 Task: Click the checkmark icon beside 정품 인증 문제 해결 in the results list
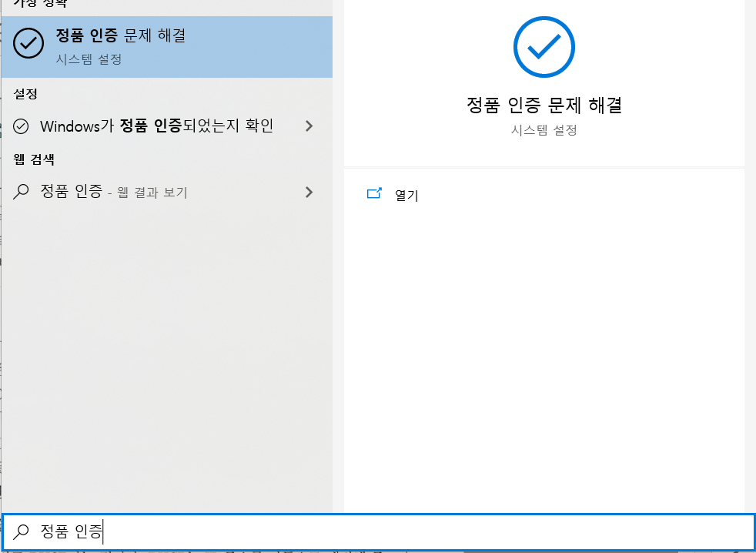point(28,43)
